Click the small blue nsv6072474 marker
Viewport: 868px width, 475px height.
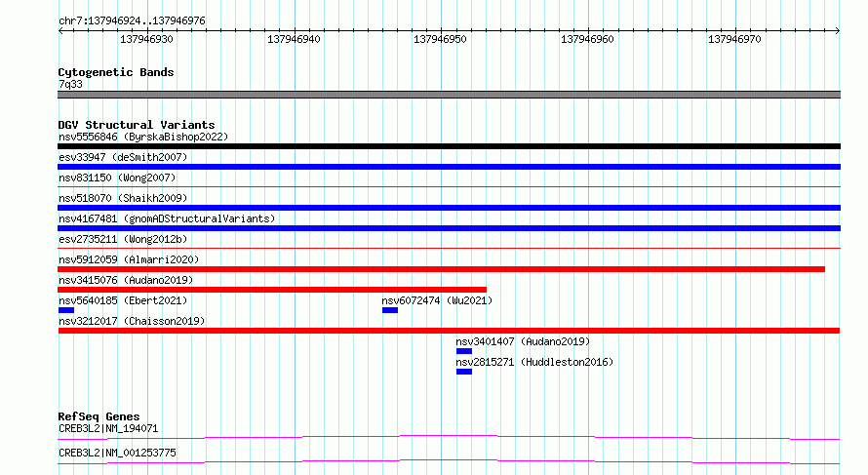pyautogui.click(x=390, y=310)
